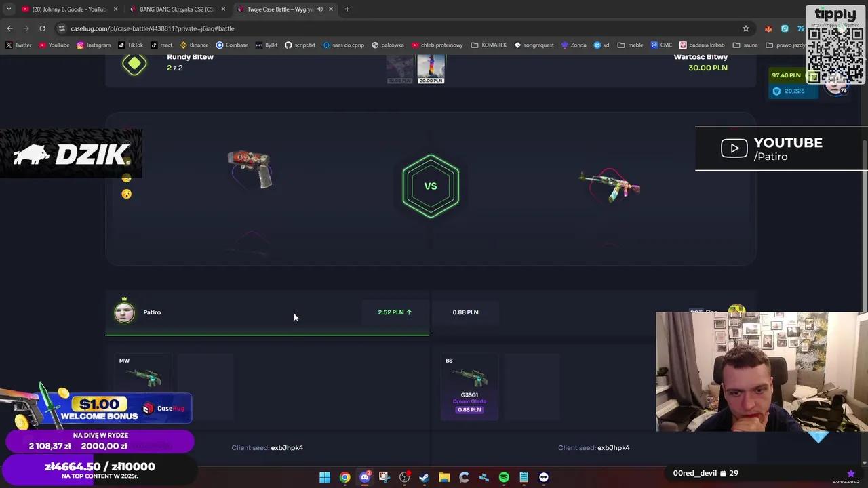Image resolution: width=868 pixels, height=488 pixels.
Task: Expand the KOMAREK bookmarks folder
Action: 489,45
